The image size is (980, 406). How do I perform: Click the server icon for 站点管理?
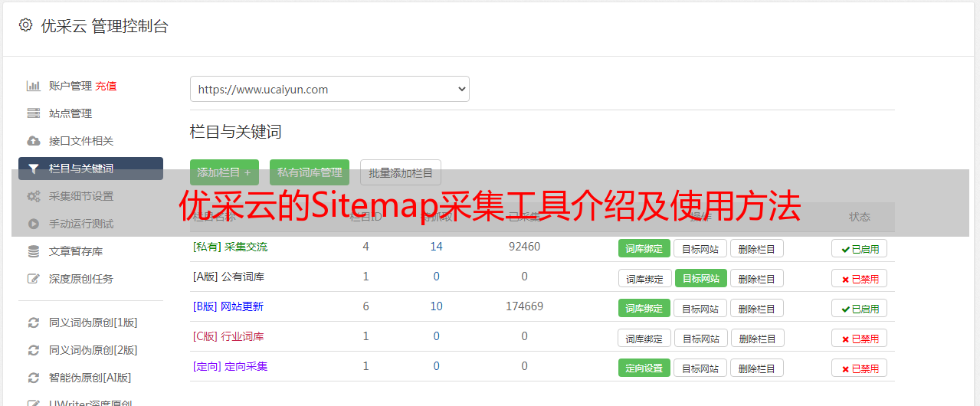(x=33, y=113)
